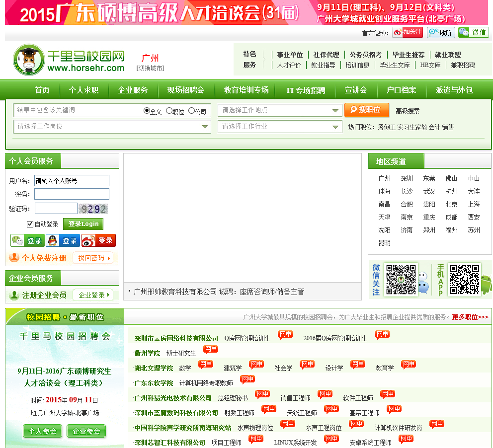Open 兼职招聘 service link
Image resolution: width=493 pixels, height=448 pixels.
463,65
